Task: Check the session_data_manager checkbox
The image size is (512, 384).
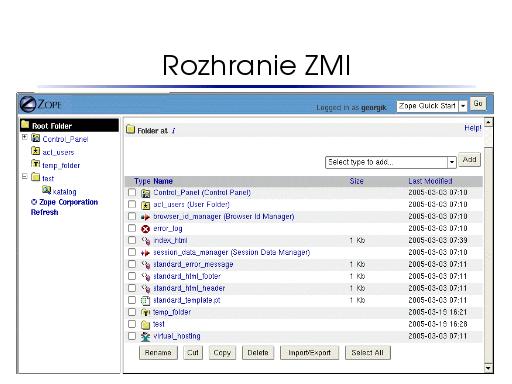Action: 132,252
